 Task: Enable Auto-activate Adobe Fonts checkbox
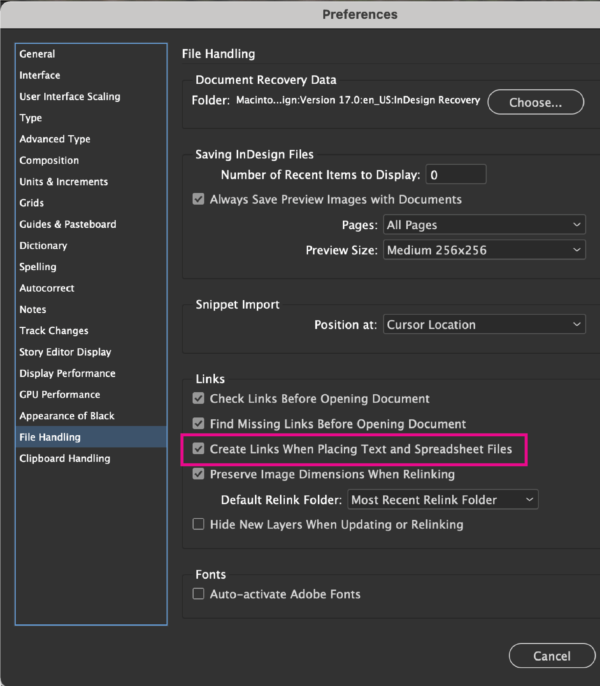click(198, 594)
